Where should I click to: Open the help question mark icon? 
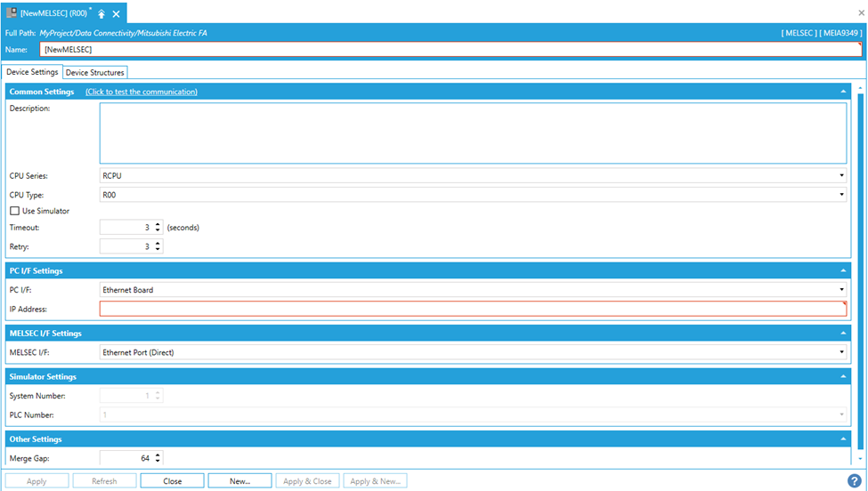pyautogui.click(x=854, y=481)
